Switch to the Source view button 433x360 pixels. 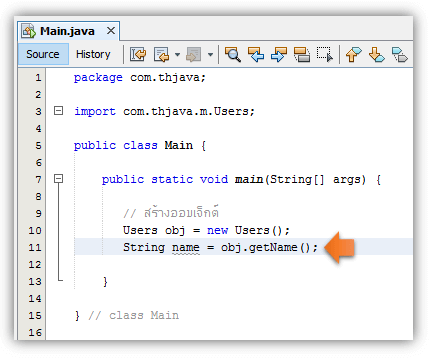43,54
